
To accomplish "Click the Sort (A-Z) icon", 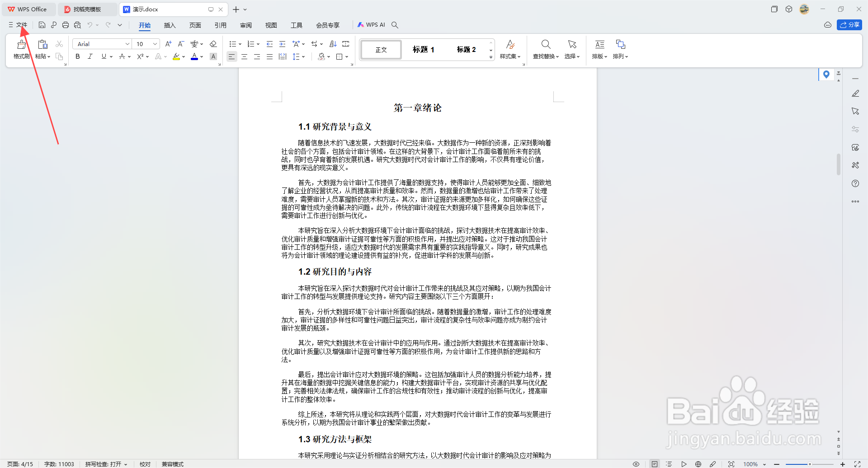I will (x=333, y=44).
